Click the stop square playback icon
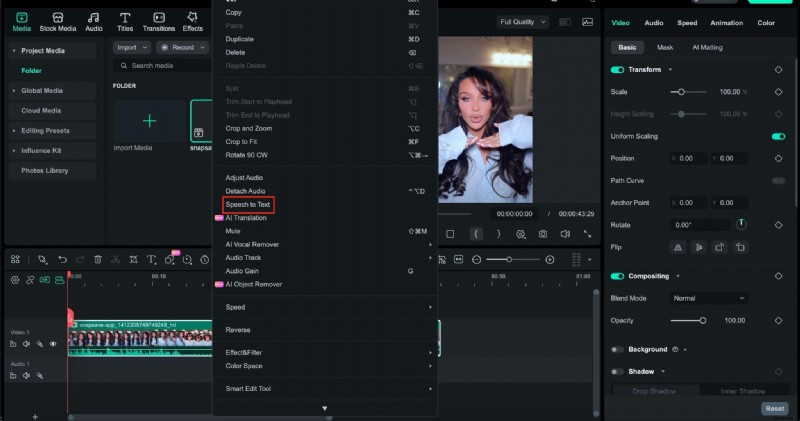 point(450,234)
